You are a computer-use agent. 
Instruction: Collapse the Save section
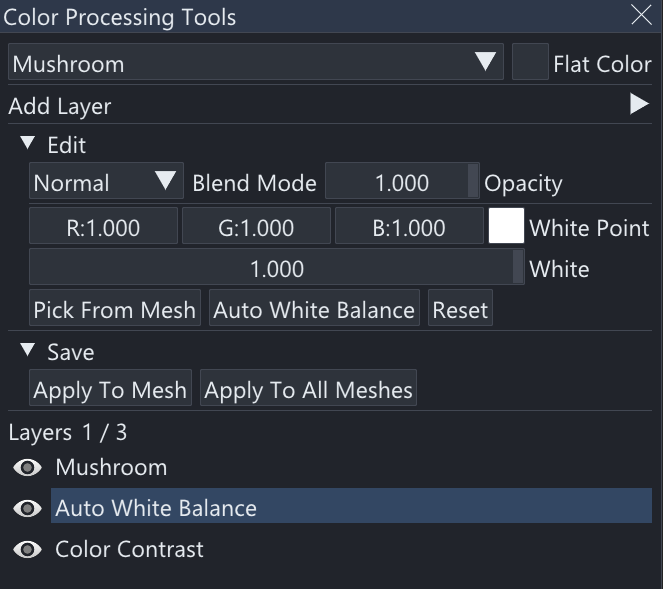28,351
